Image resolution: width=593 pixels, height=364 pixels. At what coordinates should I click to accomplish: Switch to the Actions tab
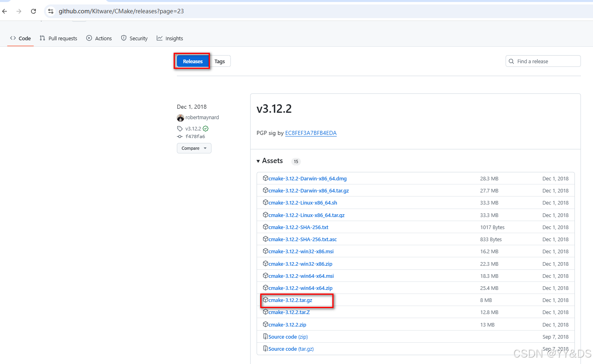click(x=99, y=38)
